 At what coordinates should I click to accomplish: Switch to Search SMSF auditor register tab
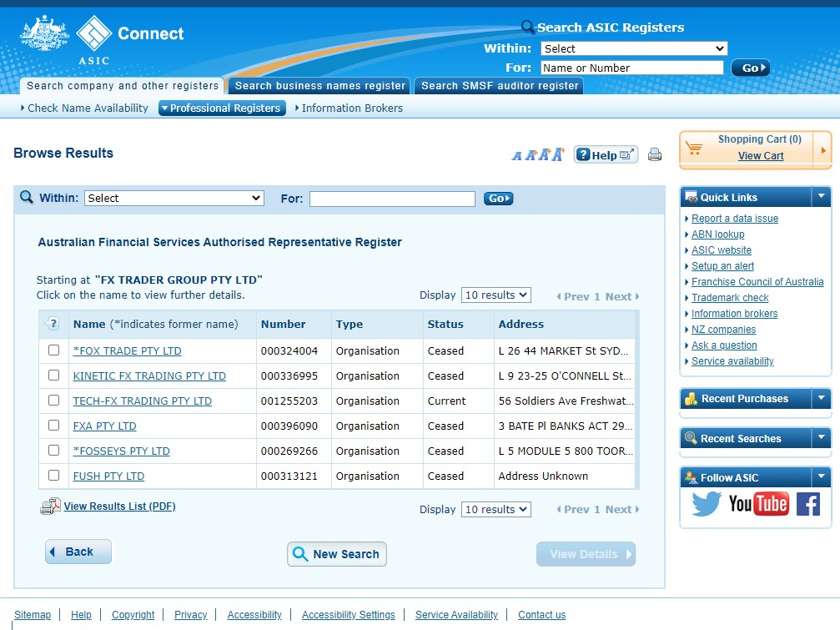[500, 86]
